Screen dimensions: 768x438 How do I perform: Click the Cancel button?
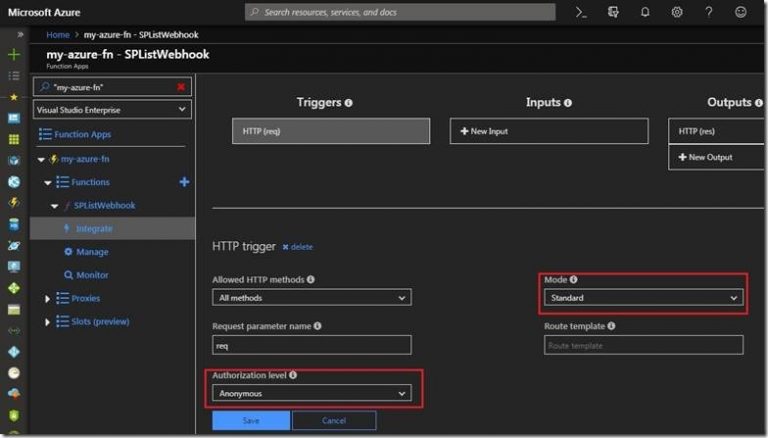pos(334,421)
